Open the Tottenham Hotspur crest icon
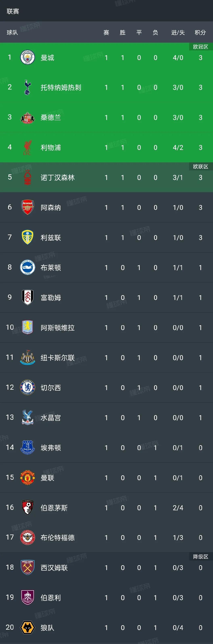The width and height of the screenshot is (213, 644). [x=27, y=87]
